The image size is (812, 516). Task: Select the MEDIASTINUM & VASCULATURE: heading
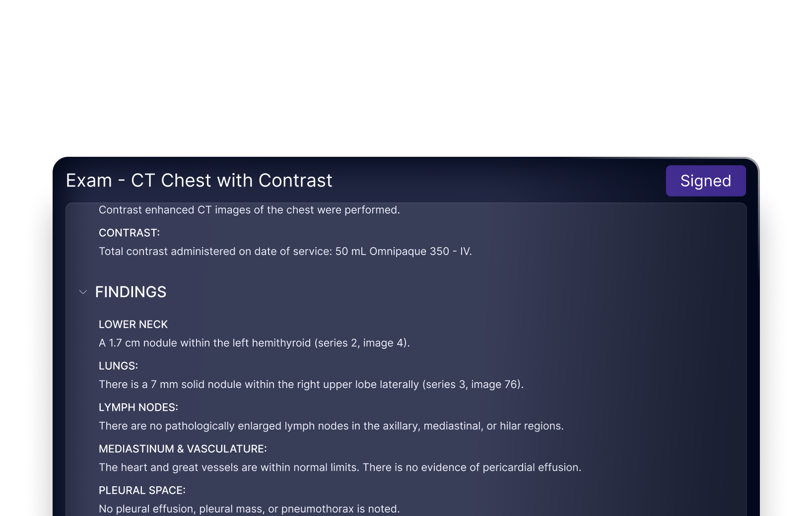click(x=183, y=449)
